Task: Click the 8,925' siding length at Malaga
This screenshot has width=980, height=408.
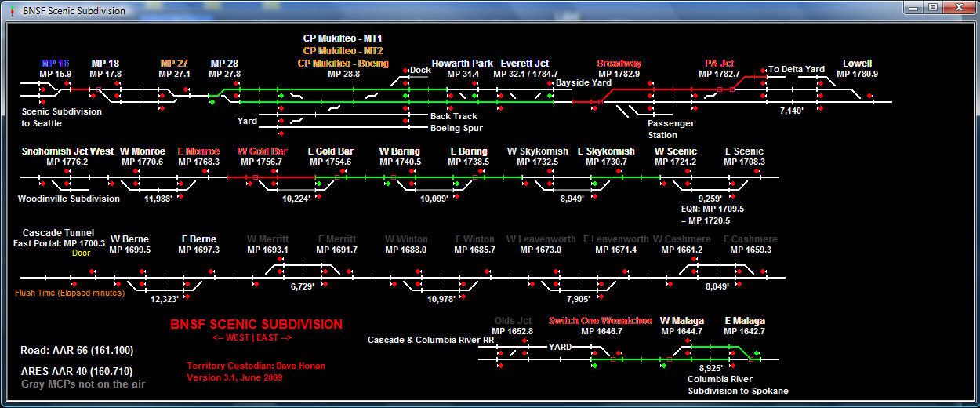Action: point(713,367)
